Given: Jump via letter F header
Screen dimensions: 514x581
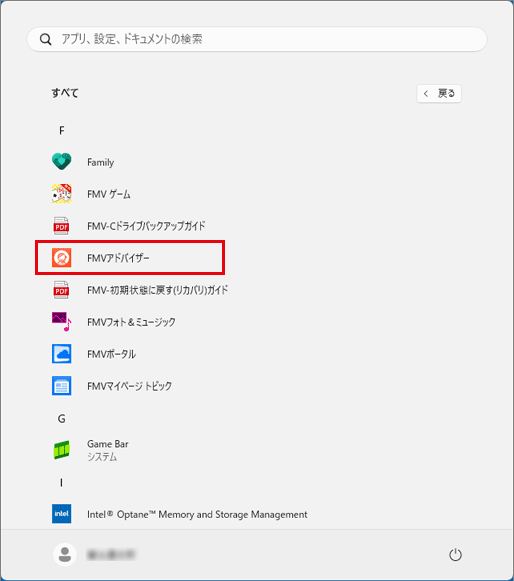Looking at the screenshot, I should 62,130.
